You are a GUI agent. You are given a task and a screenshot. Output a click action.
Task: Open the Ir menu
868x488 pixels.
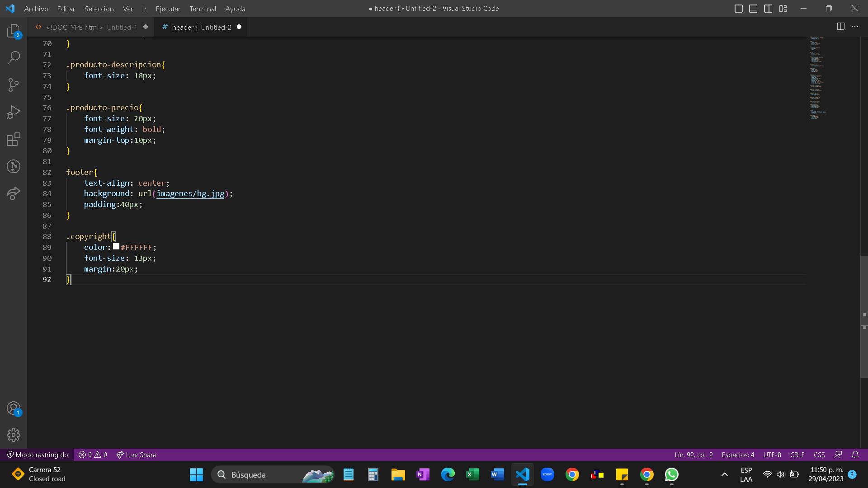click(144, 9)
